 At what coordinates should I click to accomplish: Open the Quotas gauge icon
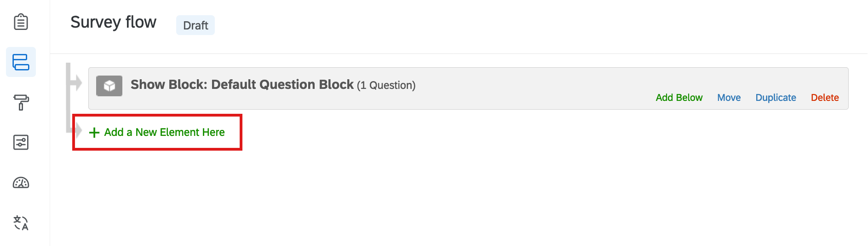click(x=21, y=183)
